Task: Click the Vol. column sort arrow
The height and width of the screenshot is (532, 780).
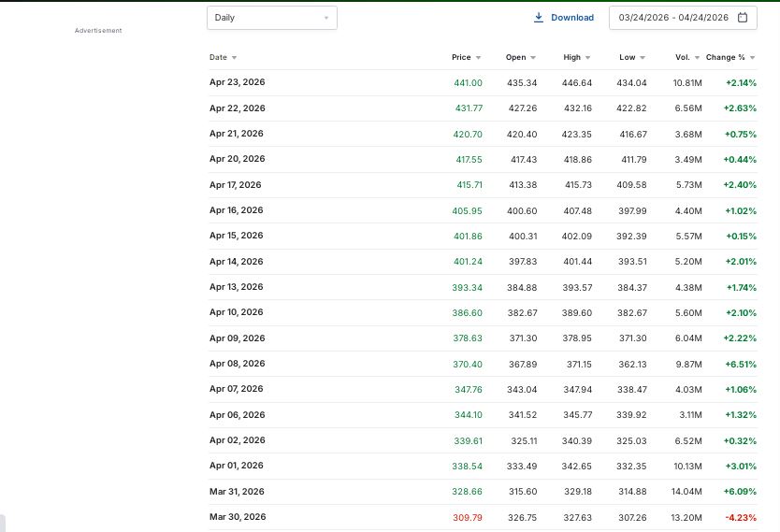Action: [x=697, y=58]
